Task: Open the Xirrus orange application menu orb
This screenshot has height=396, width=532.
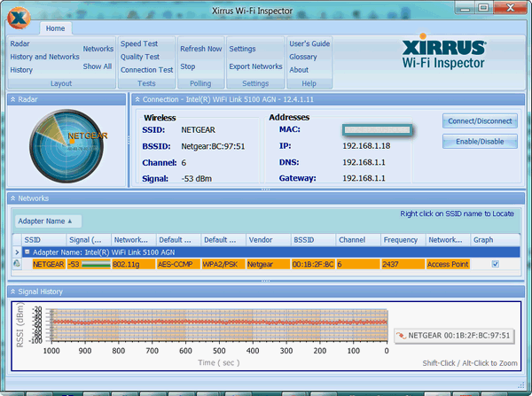Action: click(x=19, y=18)
